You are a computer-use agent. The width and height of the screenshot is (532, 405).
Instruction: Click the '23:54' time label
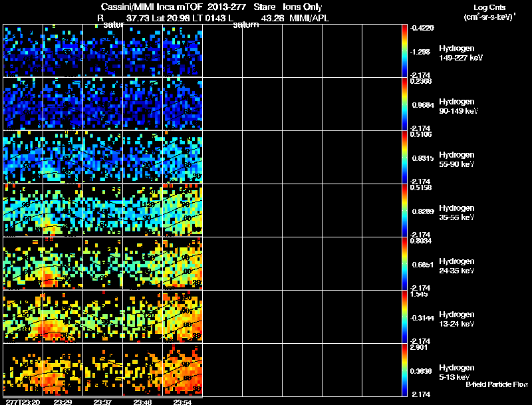click(182, 402)
